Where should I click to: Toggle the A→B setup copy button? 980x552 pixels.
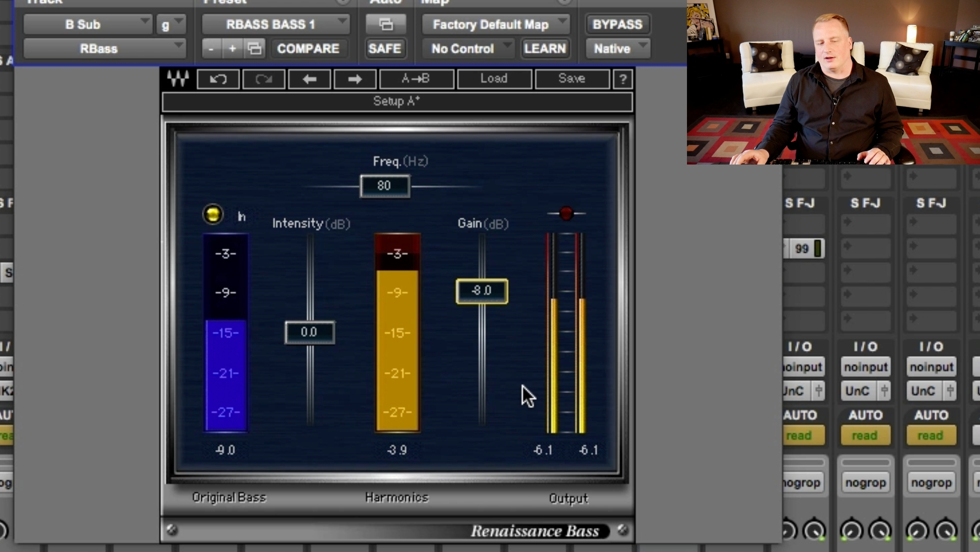416,79
